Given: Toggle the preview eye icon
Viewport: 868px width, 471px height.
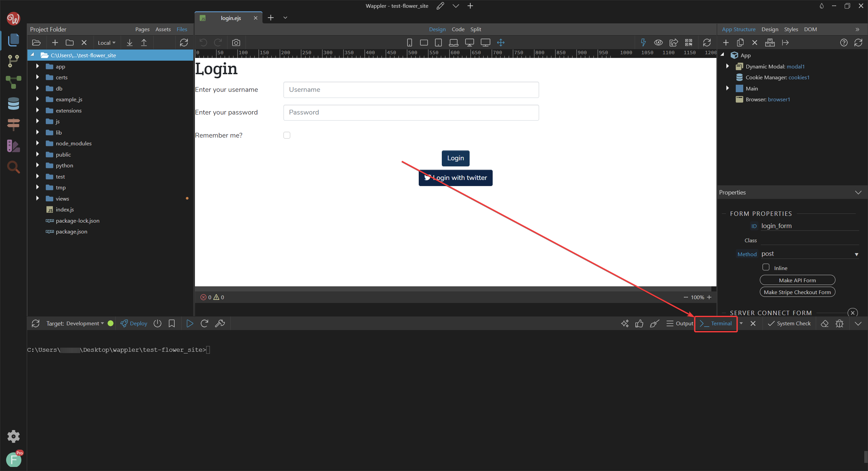Looking at the screenshot, I should (658, 42).
